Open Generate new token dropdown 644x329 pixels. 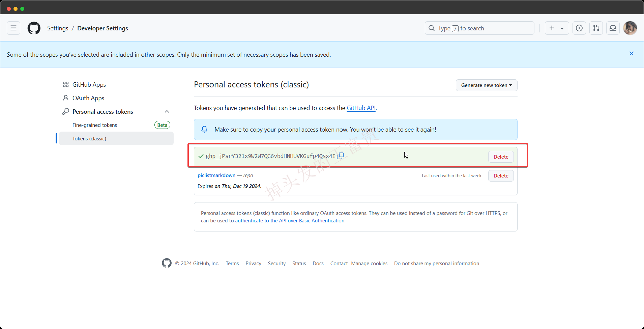click(x=487, y=85)
